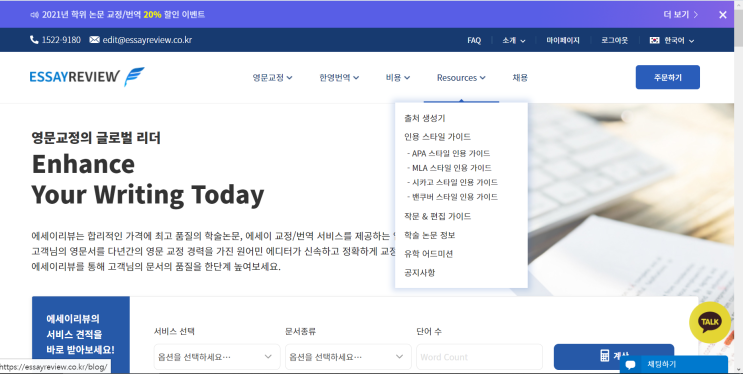
Task: Click the chat bubble icon in 채팅하기
Action: click(x=631, y=365)
